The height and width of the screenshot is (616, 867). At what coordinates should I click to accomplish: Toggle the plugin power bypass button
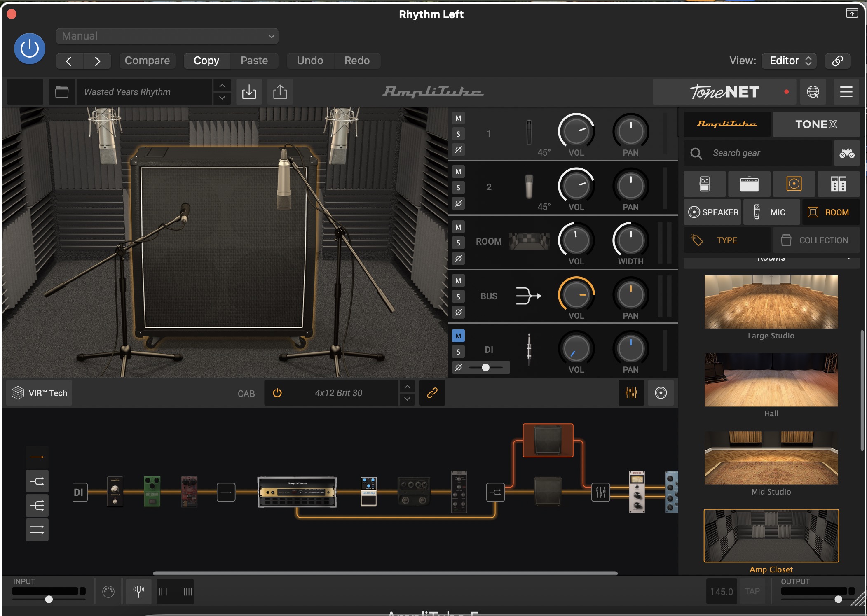point(30,49)
